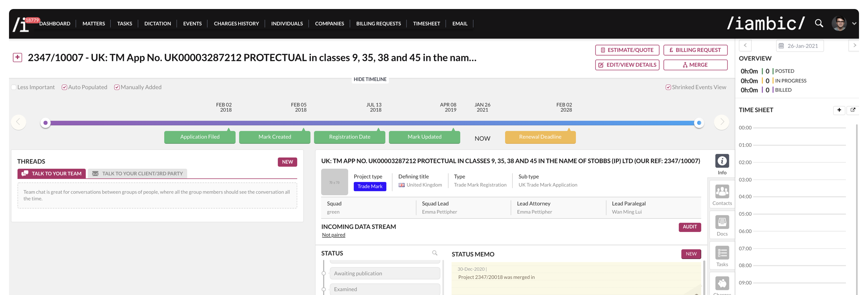Toggle the Shrinked Events View checkbox

pyautogui.click(x=668, y=87)
